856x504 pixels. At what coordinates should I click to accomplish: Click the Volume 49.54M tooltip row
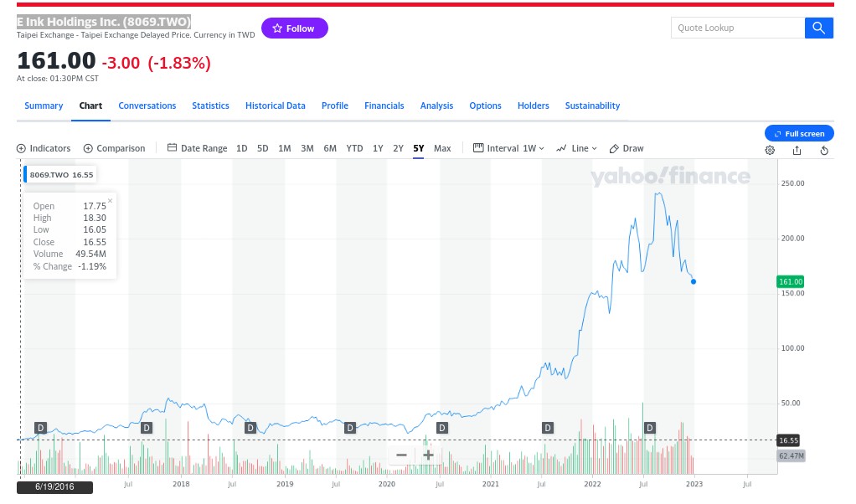tap(70, 254)
